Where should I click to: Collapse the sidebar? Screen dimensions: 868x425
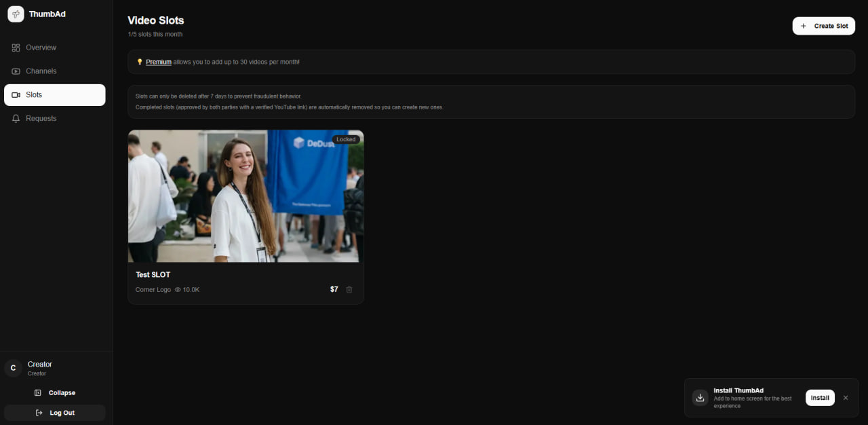click(54, 392)
